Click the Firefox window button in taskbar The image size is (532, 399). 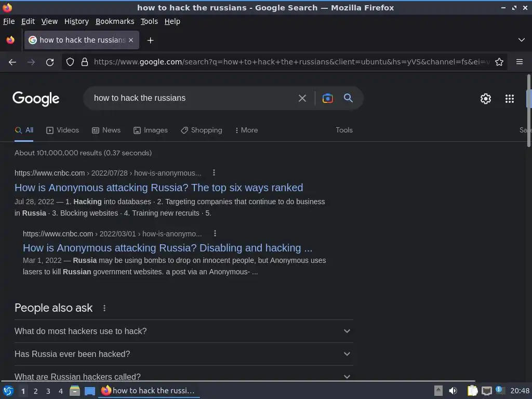[x=149, y=391]
